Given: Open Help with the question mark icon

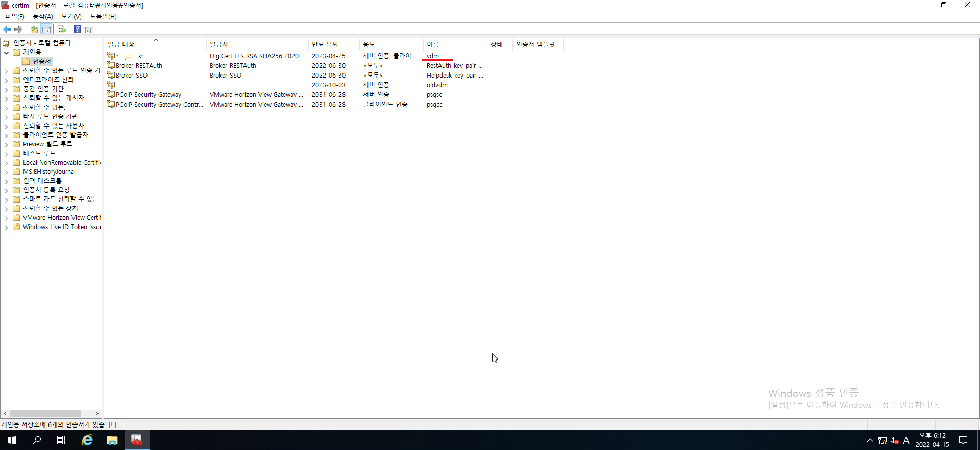Looking at the screenshot, I should click(77, 30).
